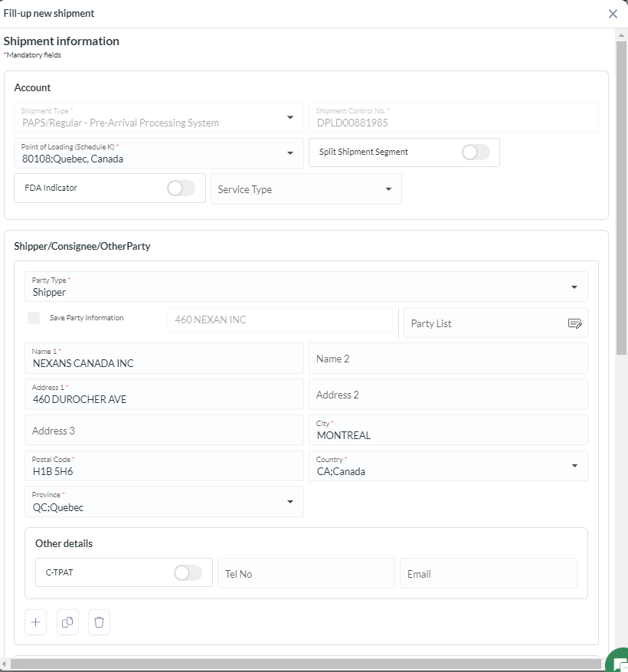Open the Party Type dropdown
Viewport: 628px width, 672px height.
point(574,287)
